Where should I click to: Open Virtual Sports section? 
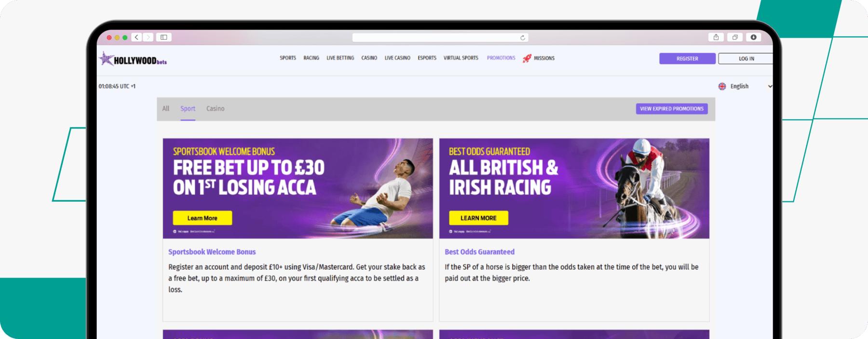tap(461, 58)
